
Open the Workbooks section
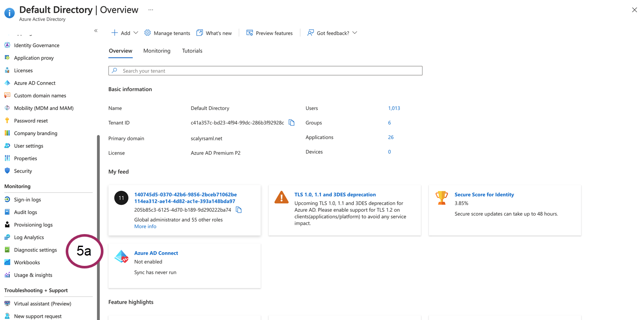click(x=28, y=262)
